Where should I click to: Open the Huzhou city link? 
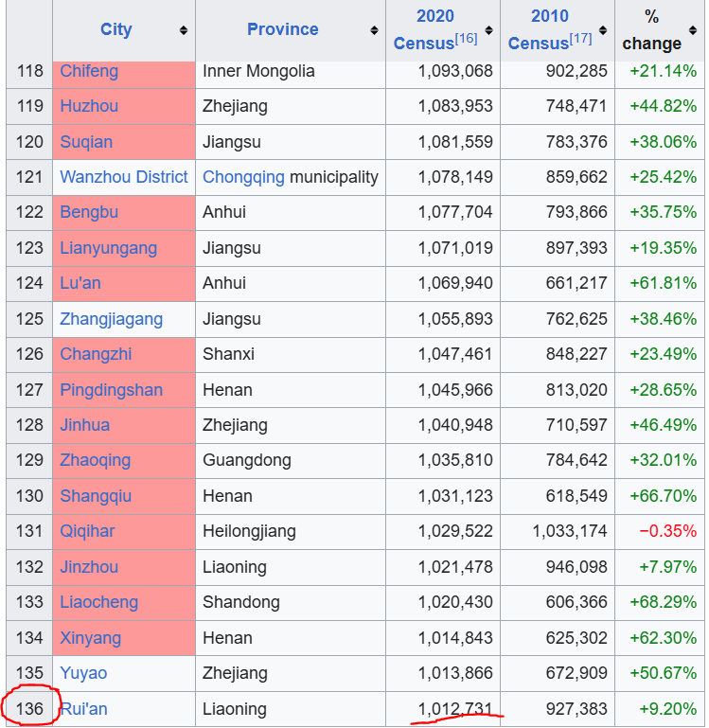(x=89, y=106)
